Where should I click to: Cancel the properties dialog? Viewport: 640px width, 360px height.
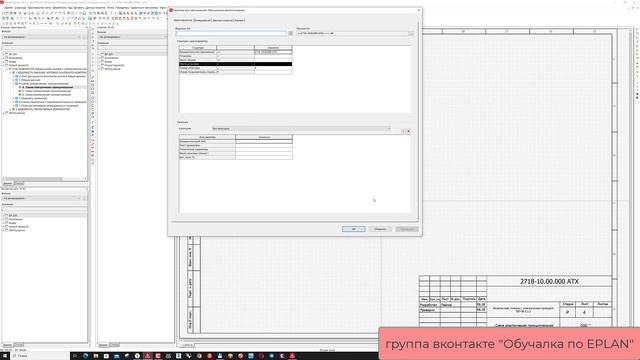[380, 229]
